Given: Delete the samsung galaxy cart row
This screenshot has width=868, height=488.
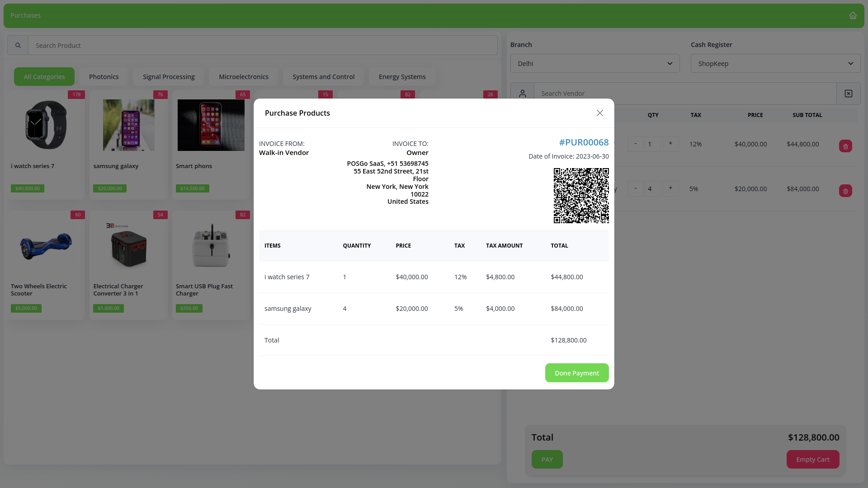Looking at the screenshot, I should click(845, 191).
